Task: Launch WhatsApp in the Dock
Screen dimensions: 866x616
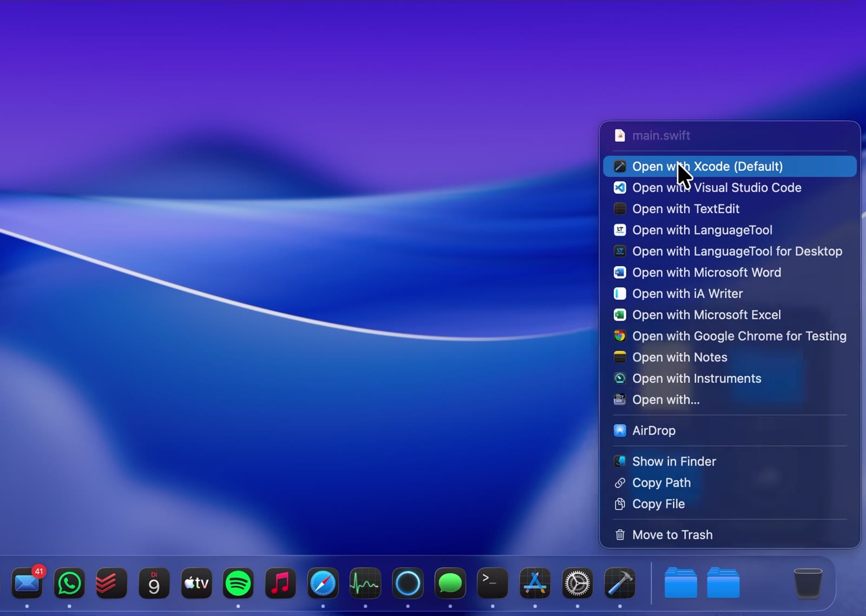Action: click(x=69, y=583)
